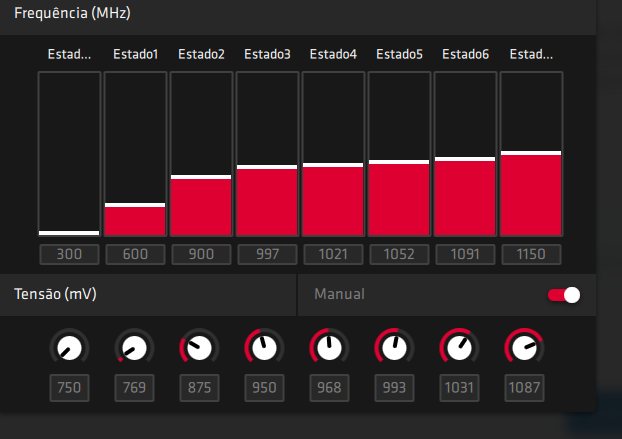Click the voltage knob above 950 mV
This screenshot has height=439, width=622.
(x=264, y=348)
